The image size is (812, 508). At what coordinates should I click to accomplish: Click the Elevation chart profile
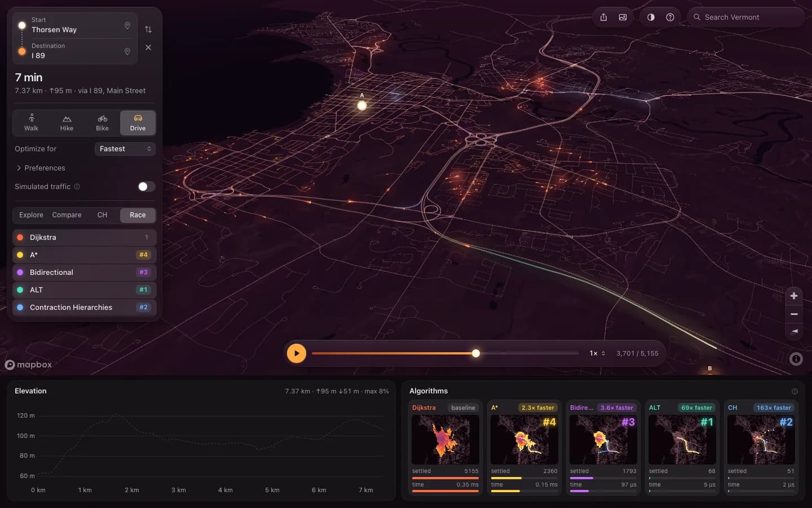[211, 446]
